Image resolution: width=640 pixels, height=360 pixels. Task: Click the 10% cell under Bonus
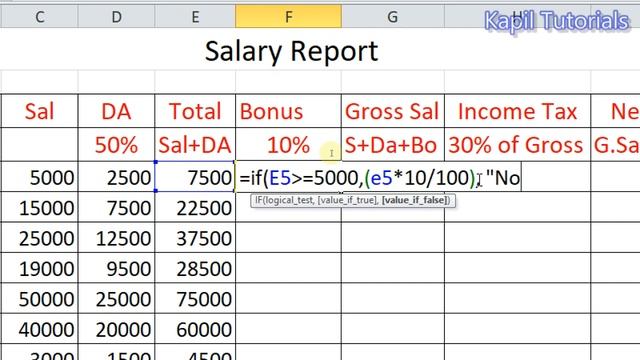pos(289,144)
